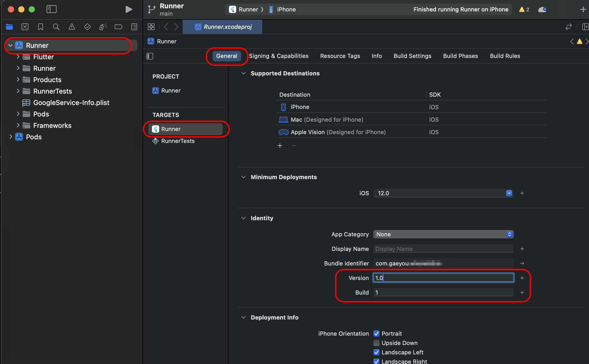Enable the Upside Down checkbox
Image resolution: width=589 pixels, height=364 pixels.
(376, 343)
